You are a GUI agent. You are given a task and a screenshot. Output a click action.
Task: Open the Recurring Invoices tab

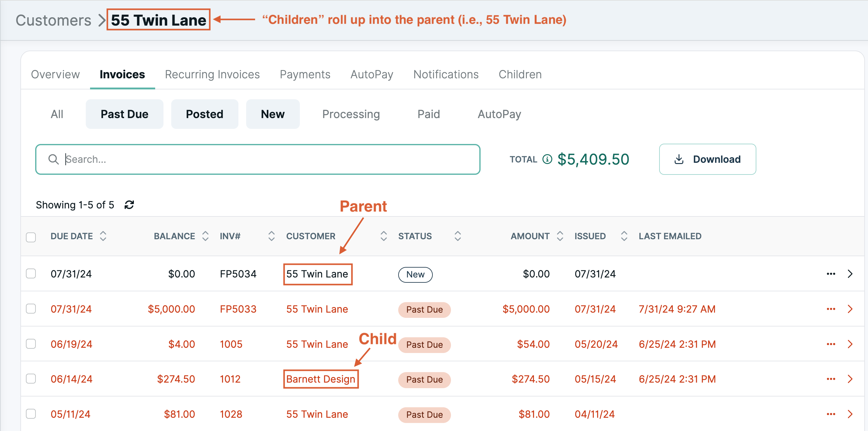click(x=212, y=74)
